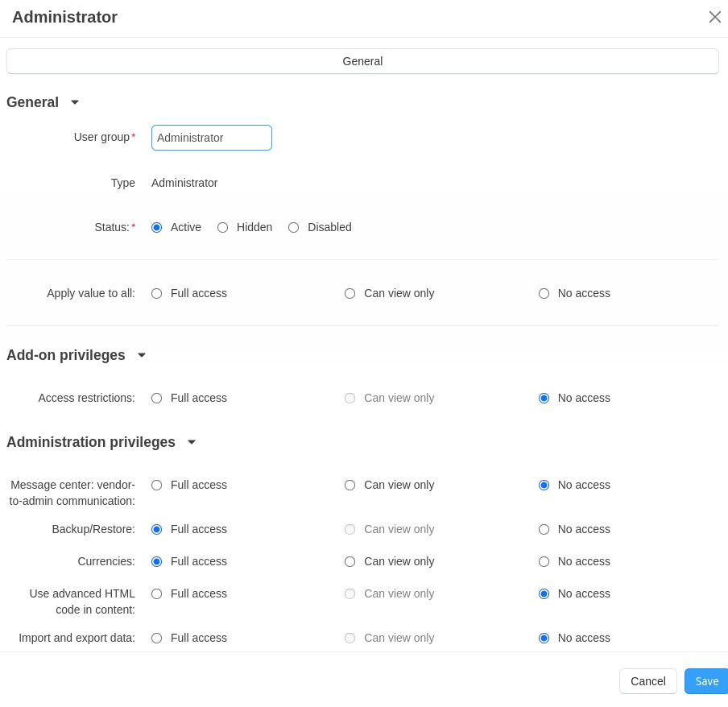The image size is (728, 707).
Task: Choose Can view only for Message center
Action: tap(350, 485)
